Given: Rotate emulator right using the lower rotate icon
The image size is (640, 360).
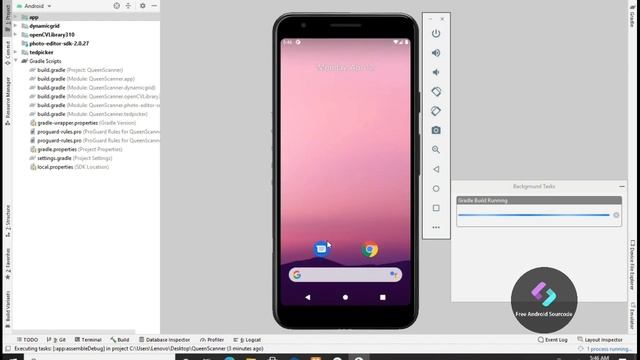Looking at the screenshot, I should click(436, 111).
